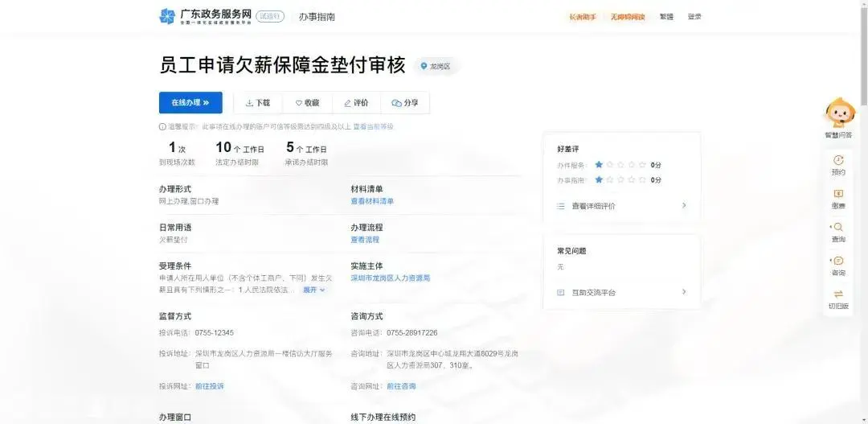The height and width of the screenshot is (424, 868).
Task: Switch to old version via 切旧版
Action: 838,294
